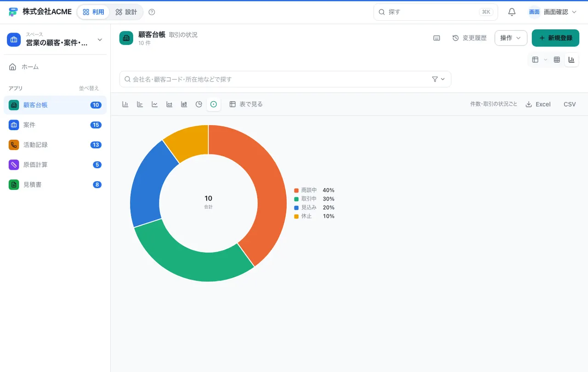588x372 pixels.
Task: Click the 会社名・顧客コード search input
Action: pyautogui.click(x=285, y=79)
